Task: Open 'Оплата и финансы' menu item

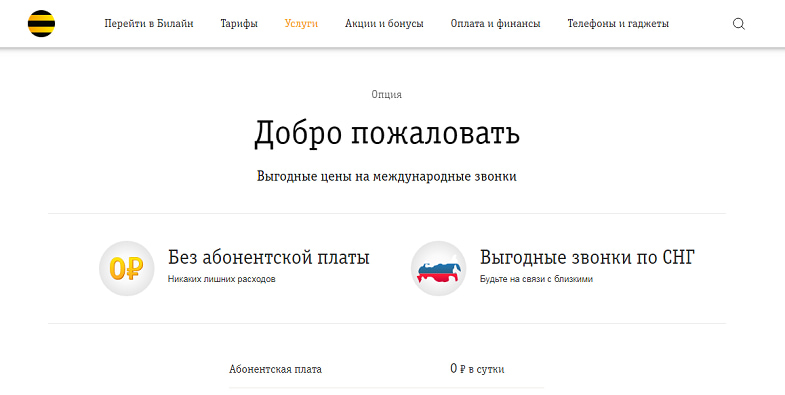Action: coord(496,24)
